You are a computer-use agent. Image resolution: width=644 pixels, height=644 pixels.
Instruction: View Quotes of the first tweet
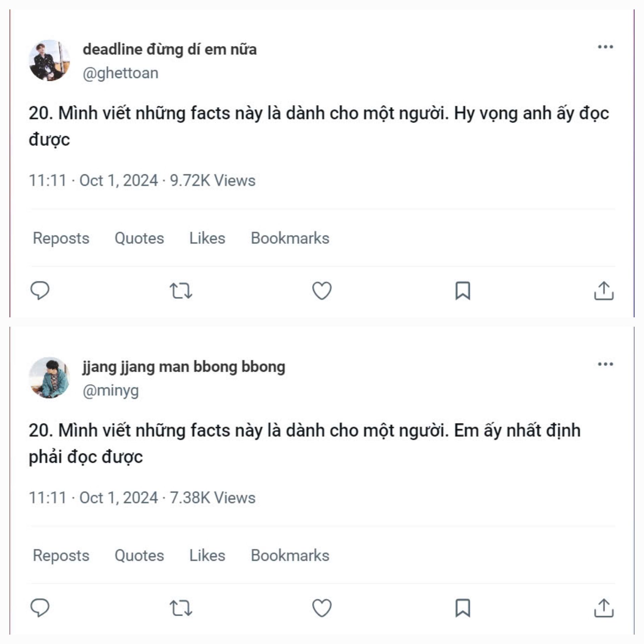coord(139,238)
